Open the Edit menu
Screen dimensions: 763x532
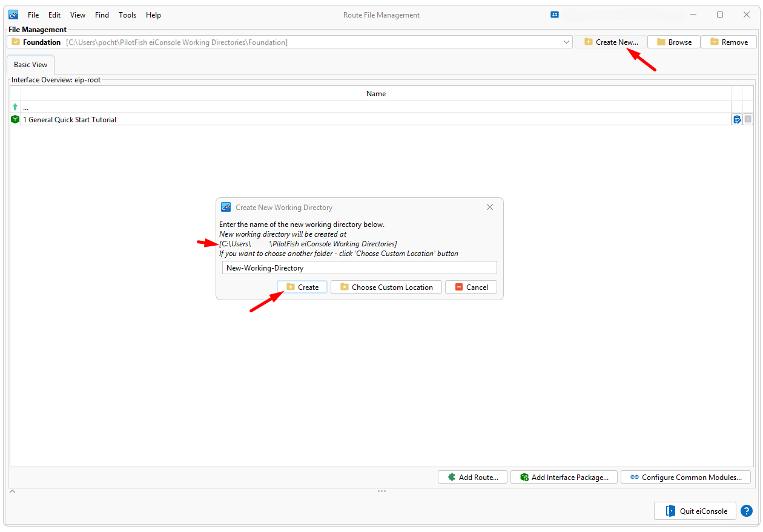coord(54,15)
